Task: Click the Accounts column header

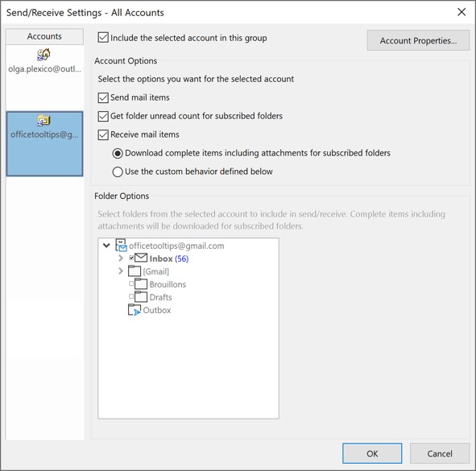Action: point(44,36)
